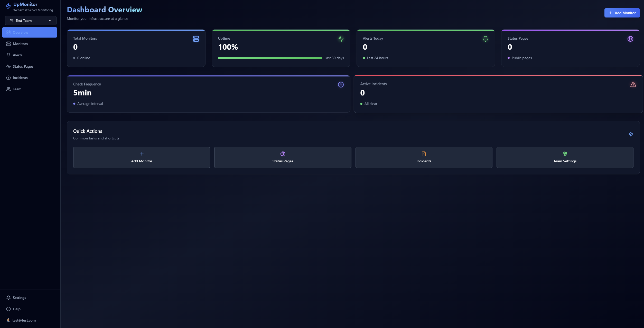The width and height of the screenshot is (644, 328).
Task: Click the Alerts bell icon in sidebar
Action: click(8, 55)
